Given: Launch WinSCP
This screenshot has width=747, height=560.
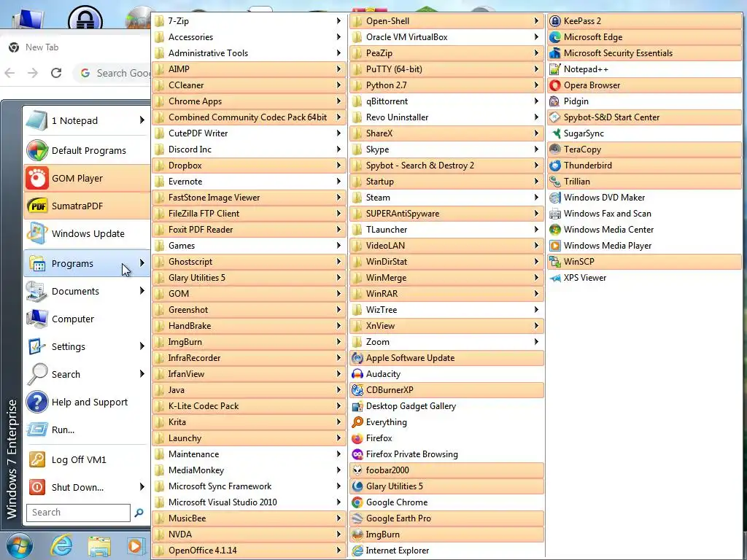Looking at the screenshot, I should point(644,262).
